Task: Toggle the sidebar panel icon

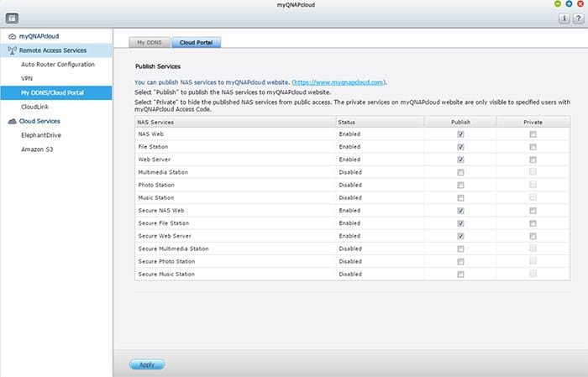Action: 12,18
